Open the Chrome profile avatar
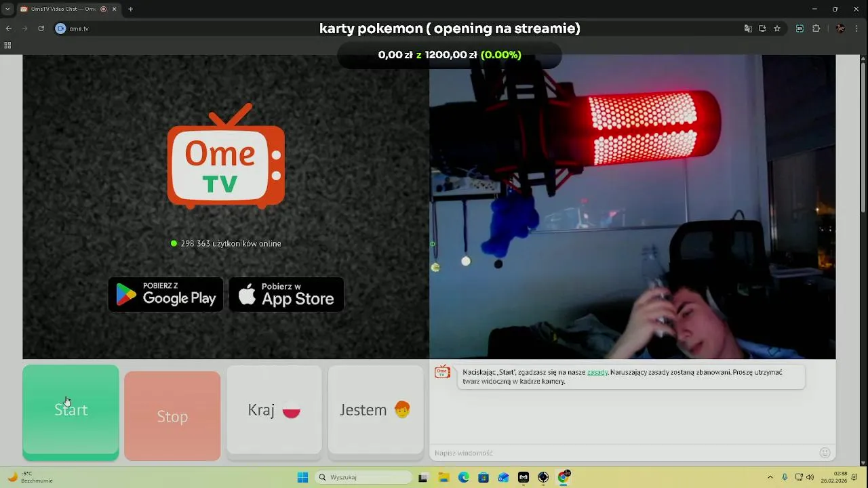This screenshot has height=488, width=868. pyautogui.click(x=841, y=28)
